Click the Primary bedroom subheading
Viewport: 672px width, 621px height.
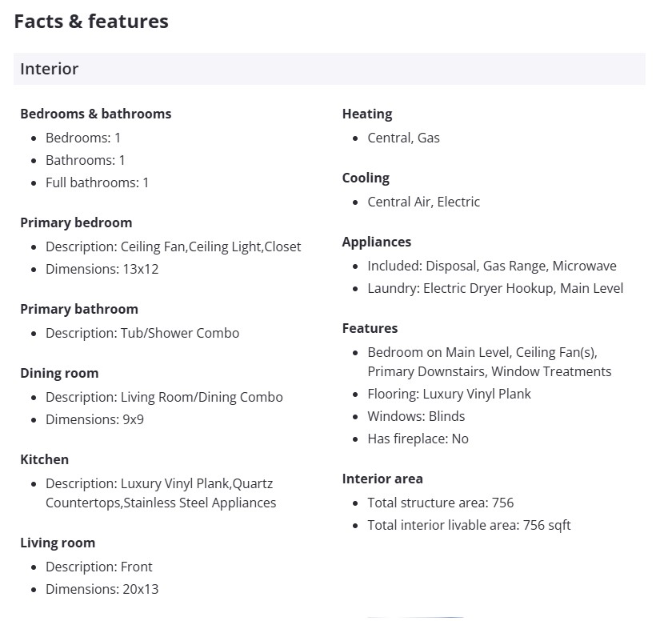click(x=76, y=222)
